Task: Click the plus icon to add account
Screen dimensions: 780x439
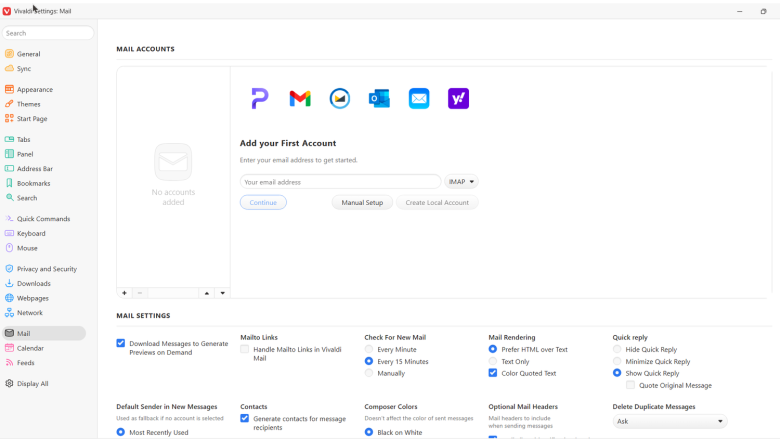Action: tap(125, 293)
